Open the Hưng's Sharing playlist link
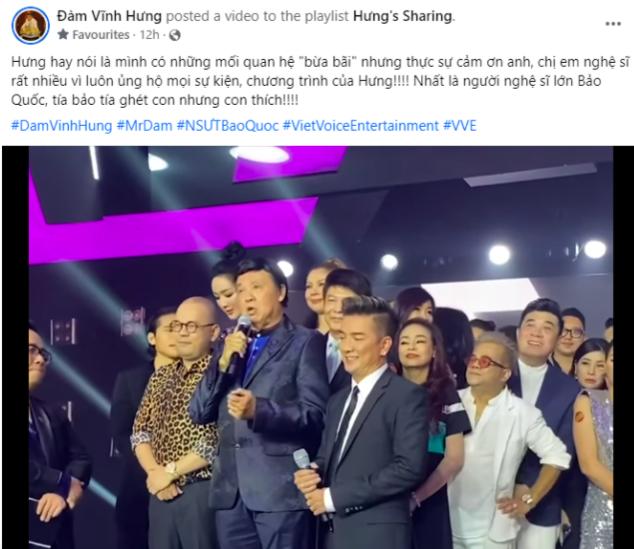634x549 pixels. (x=402, y=16)
